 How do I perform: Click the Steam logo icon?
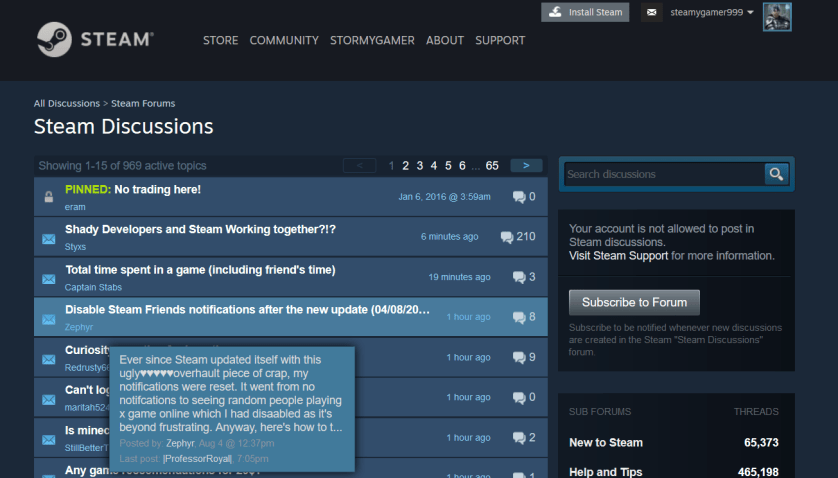click(54, 40)
